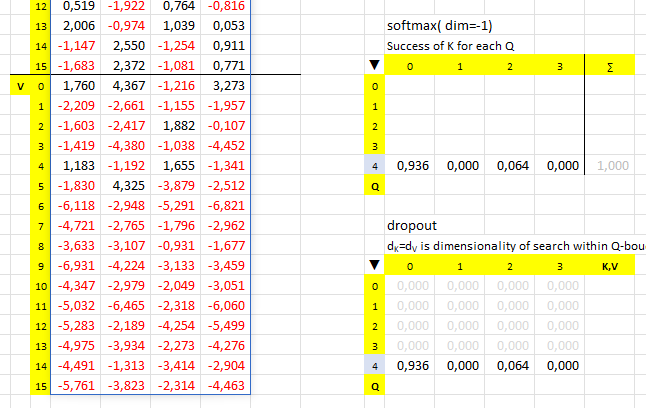The height and width of the screenshot is (408, 646).
Task: Select the cell containing -6,931
Action: pos(76,265)
